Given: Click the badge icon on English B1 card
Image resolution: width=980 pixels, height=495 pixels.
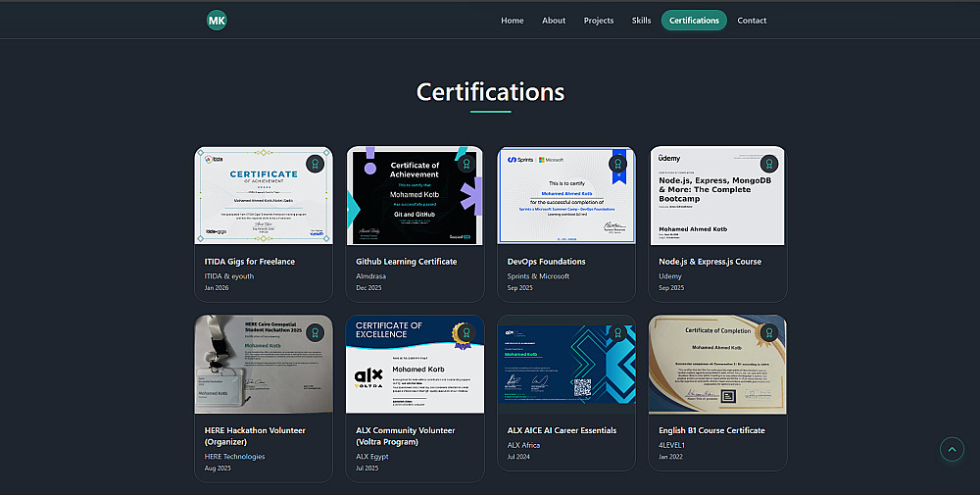Looking at the screenshot, I should pos(768,332).
